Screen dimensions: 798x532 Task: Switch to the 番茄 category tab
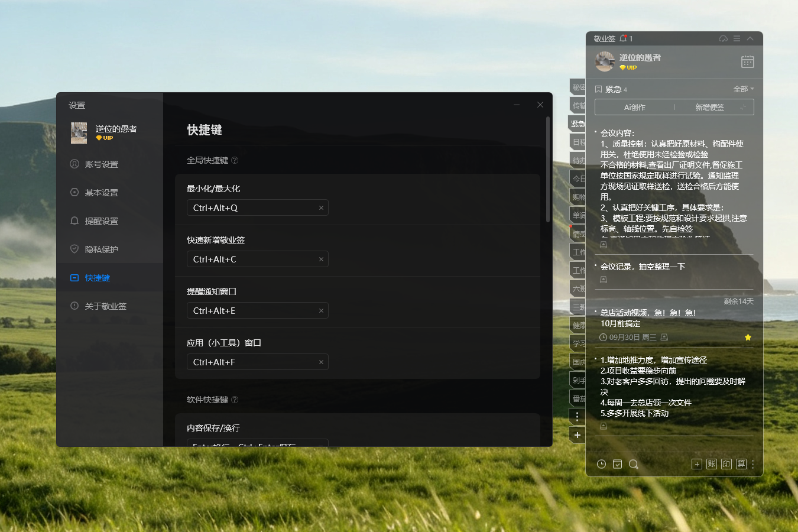578,399
